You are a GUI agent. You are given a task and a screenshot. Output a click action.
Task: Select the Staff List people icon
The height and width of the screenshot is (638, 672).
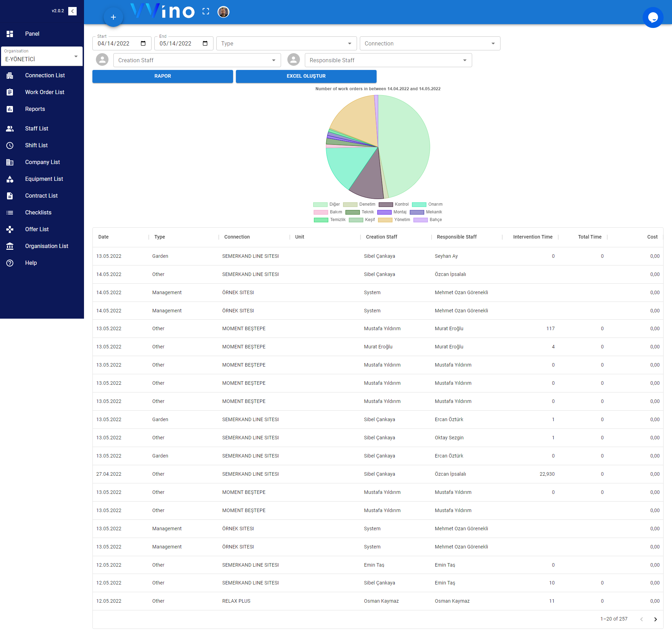click(x=10, y=129)
